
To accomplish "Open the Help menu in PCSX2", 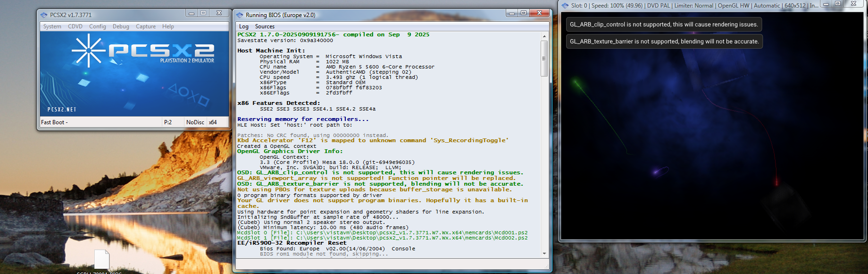I will (x=168, y=26).
